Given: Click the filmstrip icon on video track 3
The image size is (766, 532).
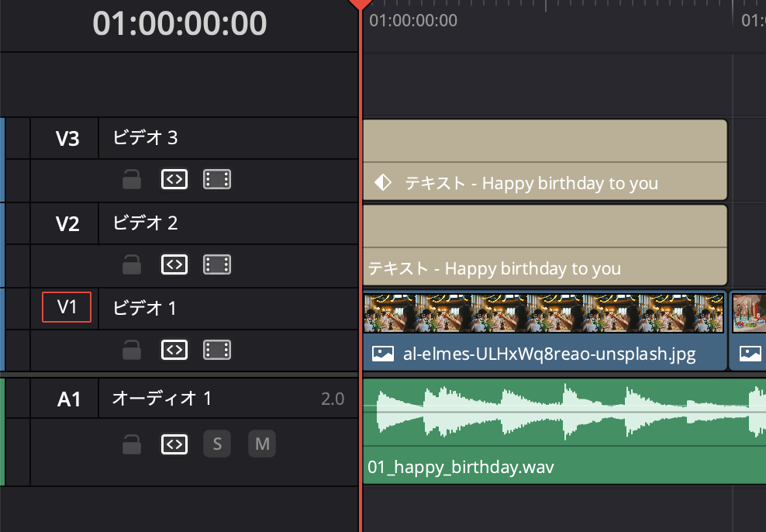Looking at the screenshot, I should [217, 179].
